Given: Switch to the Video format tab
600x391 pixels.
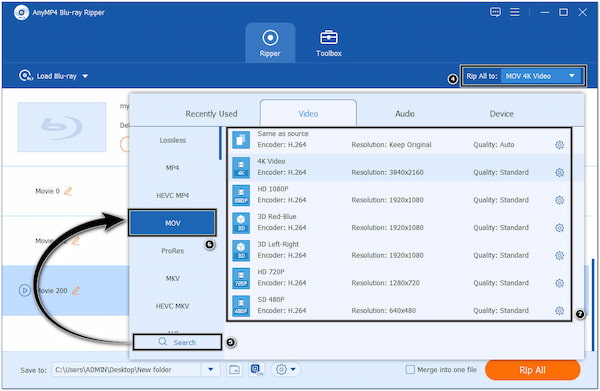Looking at the screenshot, I should [308, 113].
